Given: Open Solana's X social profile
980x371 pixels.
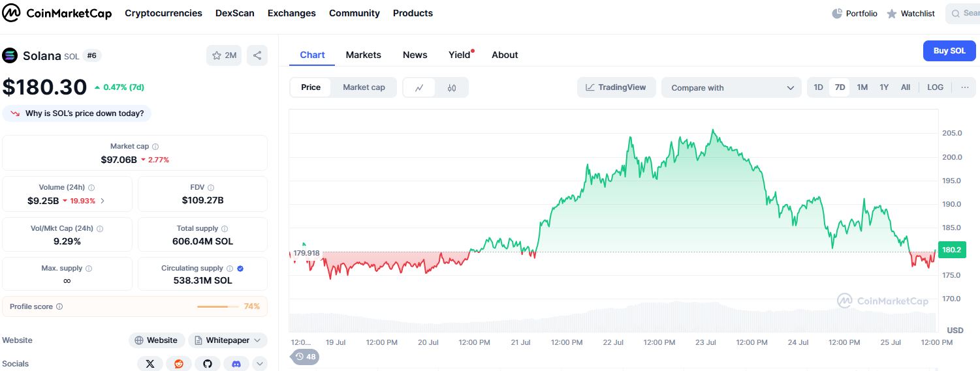Looking at the screenshot, I should click(150, 364).
